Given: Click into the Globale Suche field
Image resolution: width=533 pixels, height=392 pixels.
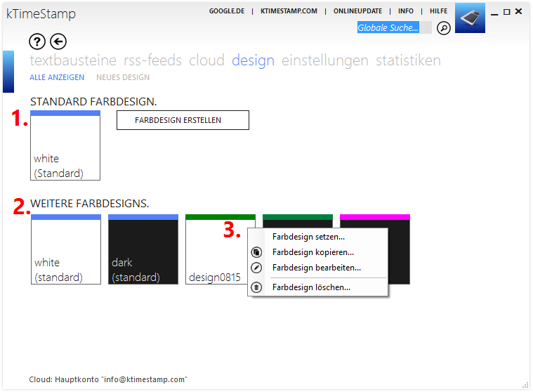Looking at the screenshot, I should click(x=395, y=27).
